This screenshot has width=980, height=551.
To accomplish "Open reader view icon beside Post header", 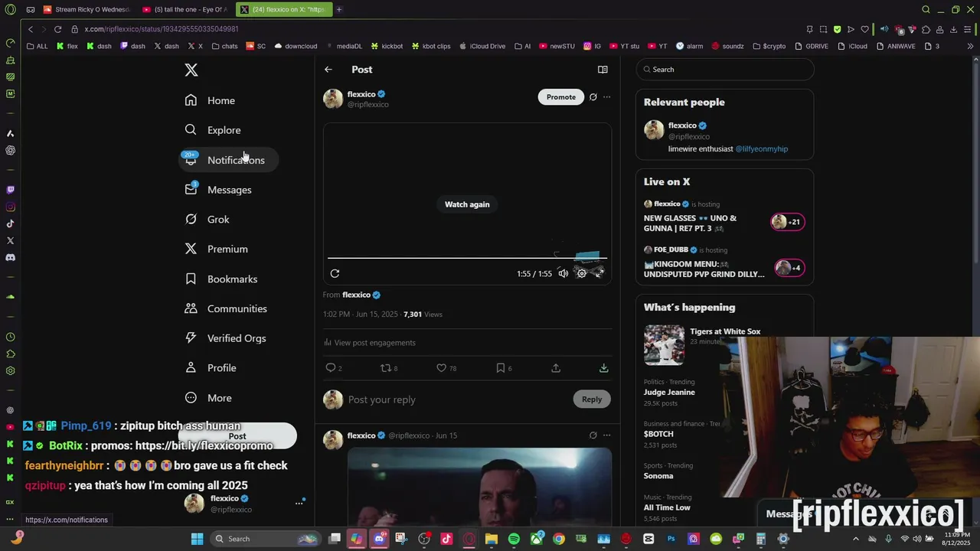I will click(603, 70).
